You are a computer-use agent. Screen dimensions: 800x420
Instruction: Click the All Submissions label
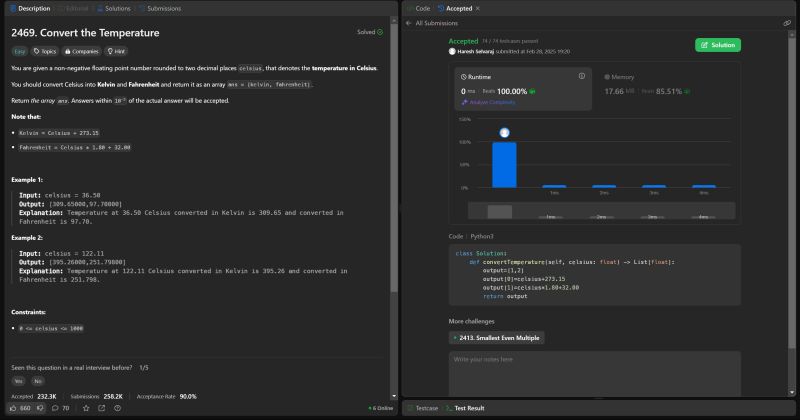[436, 23]
